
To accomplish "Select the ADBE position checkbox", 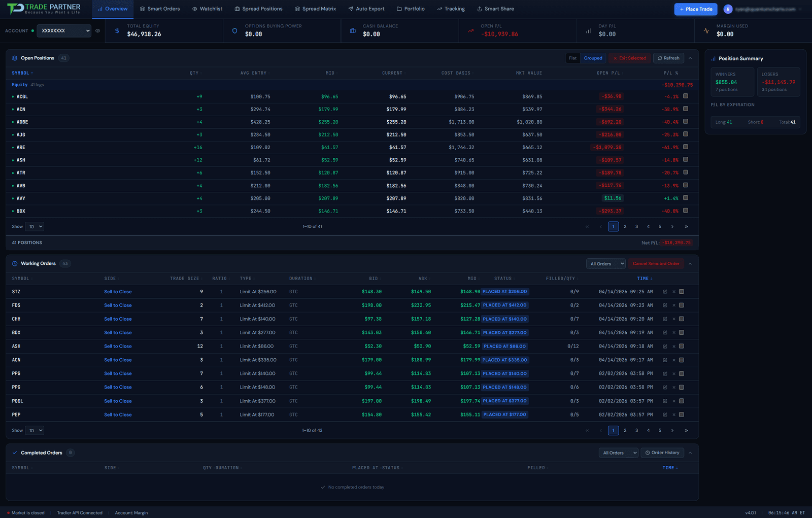I will pos(686,121).
